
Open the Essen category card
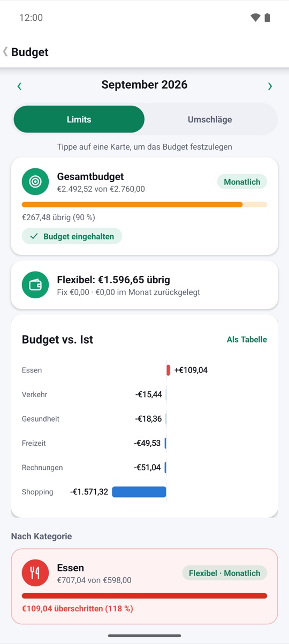tap(144, 586)
